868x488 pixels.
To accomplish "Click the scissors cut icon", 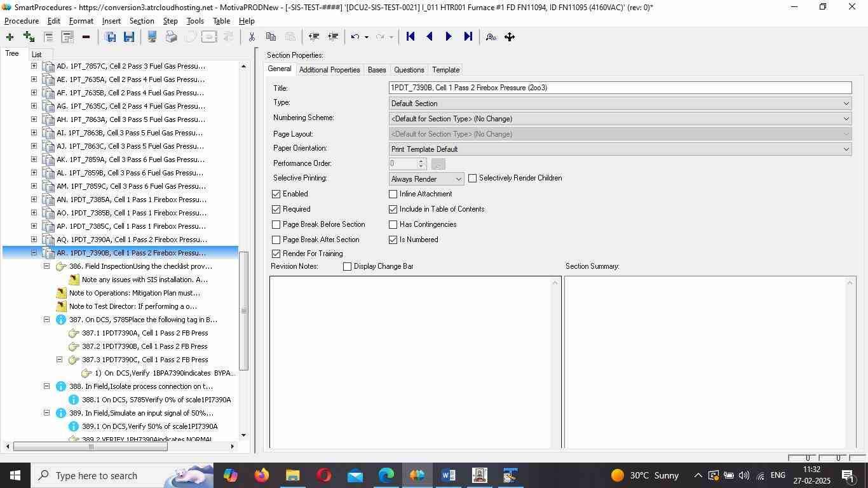I will (252, 37).
